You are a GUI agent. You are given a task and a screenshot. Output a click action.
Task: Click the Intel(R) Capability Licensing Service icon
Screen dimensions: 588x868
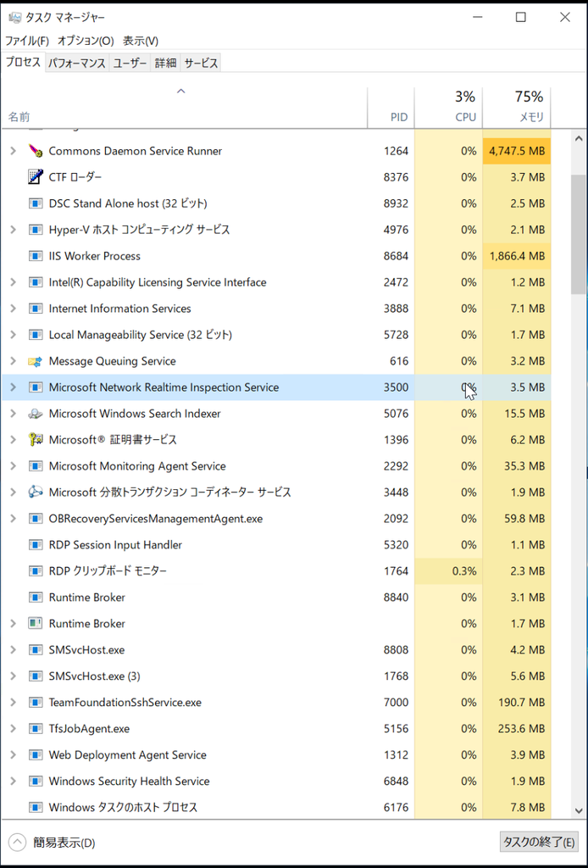[x=36, y=282]
